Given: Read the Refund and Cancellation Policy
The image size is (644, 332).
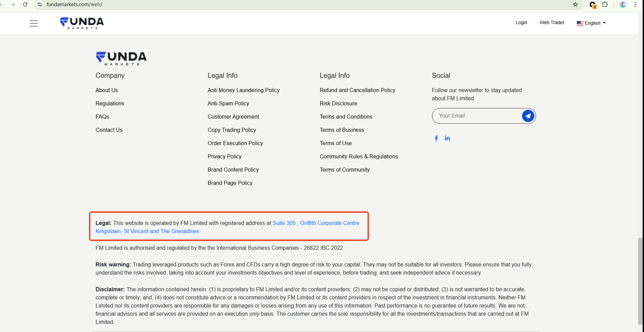Looking at the screenshot, I should (358, 90).
